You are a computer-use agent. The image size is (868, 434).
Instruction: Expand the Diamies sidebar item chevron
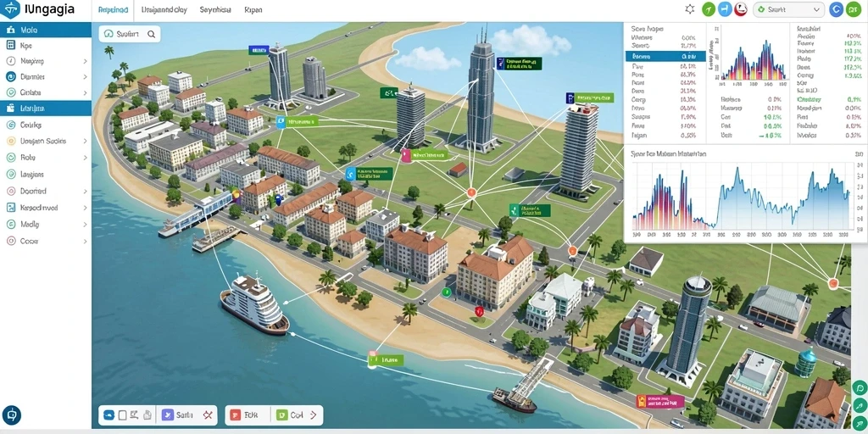pyautogui.click(x=86, y=77)
